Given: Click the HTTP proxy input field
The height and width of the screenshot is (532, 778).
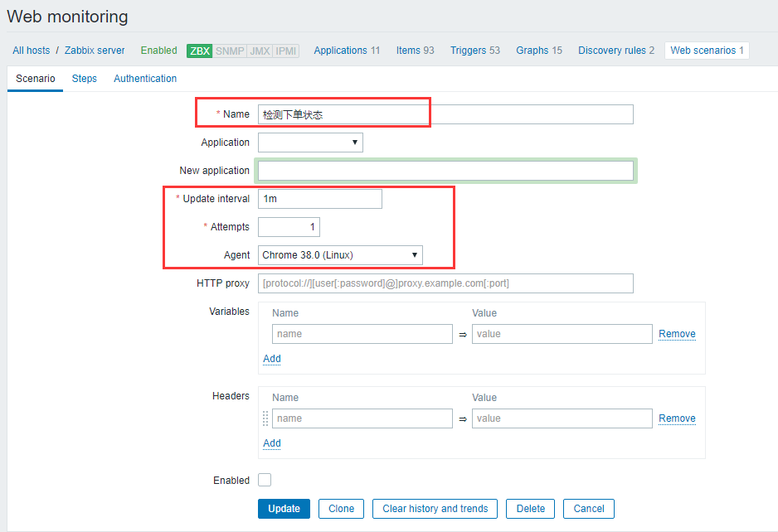Looking at the screenshot, I should pos(445,283).
